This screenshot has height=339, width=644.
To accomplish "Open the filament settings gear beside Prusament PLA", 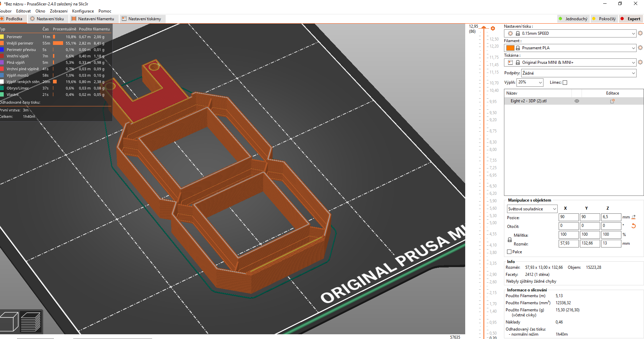I will tap(640, 48).
